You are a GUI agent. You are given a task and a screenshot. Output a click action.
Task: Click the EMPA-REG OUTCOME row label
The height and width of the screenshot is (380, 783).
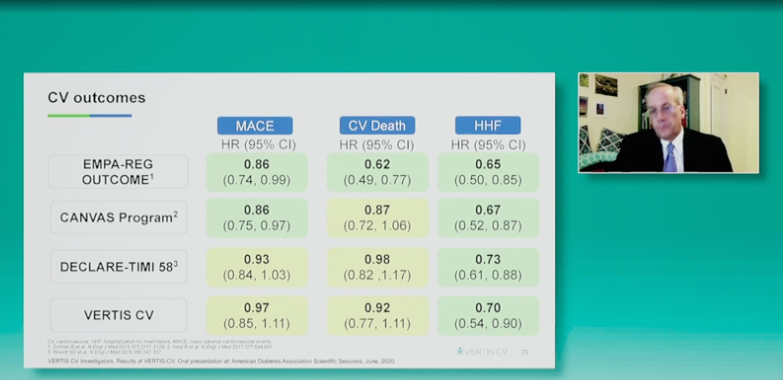pyautogui.click(x=118, y=172)
